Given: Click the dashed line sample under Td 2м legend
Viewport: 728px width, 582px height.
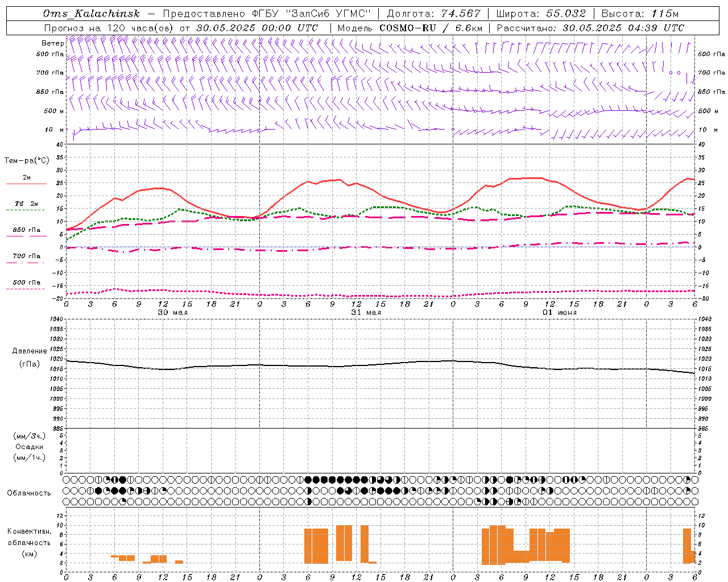Looking at the screenshot, I should click(x=25, y=210).
